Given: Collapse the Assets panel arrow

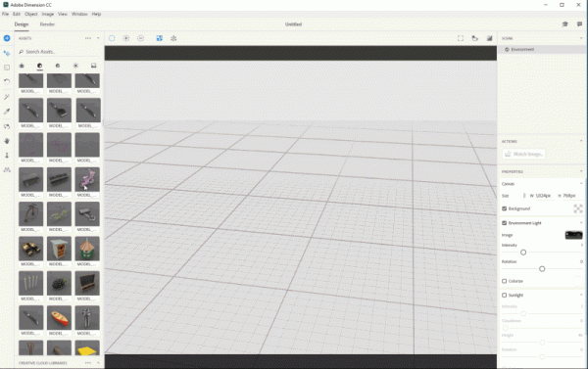Looking at the screenshot, I should (x=98, y=38).
